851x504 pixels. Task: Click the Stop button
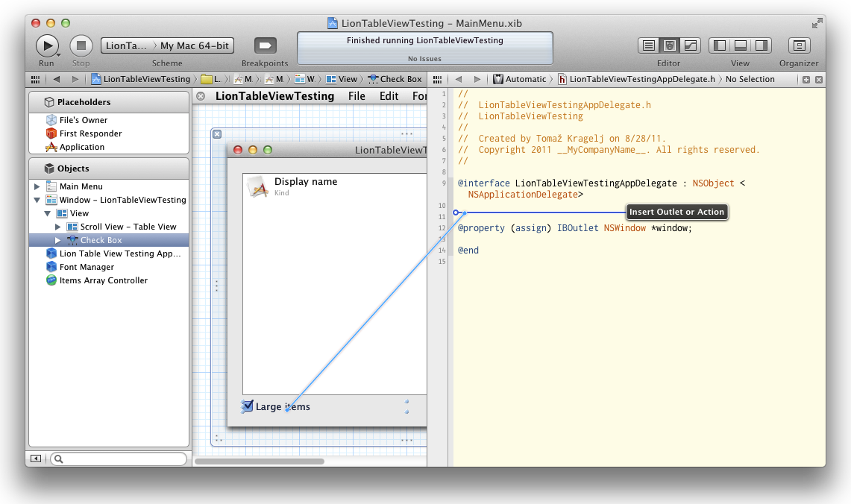click(x=81, y=45)
